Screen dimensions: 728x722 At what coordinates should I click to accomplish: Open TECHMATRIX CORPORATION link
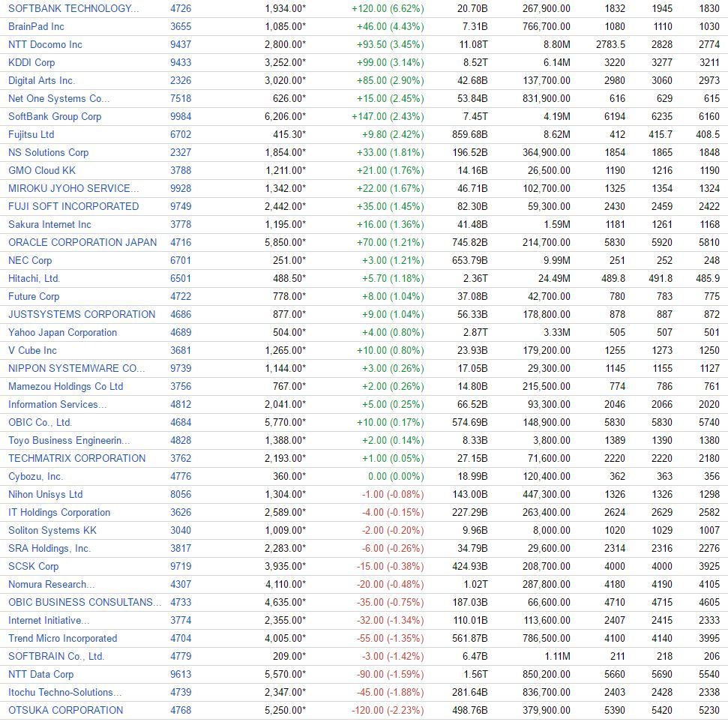coord(77,458)
